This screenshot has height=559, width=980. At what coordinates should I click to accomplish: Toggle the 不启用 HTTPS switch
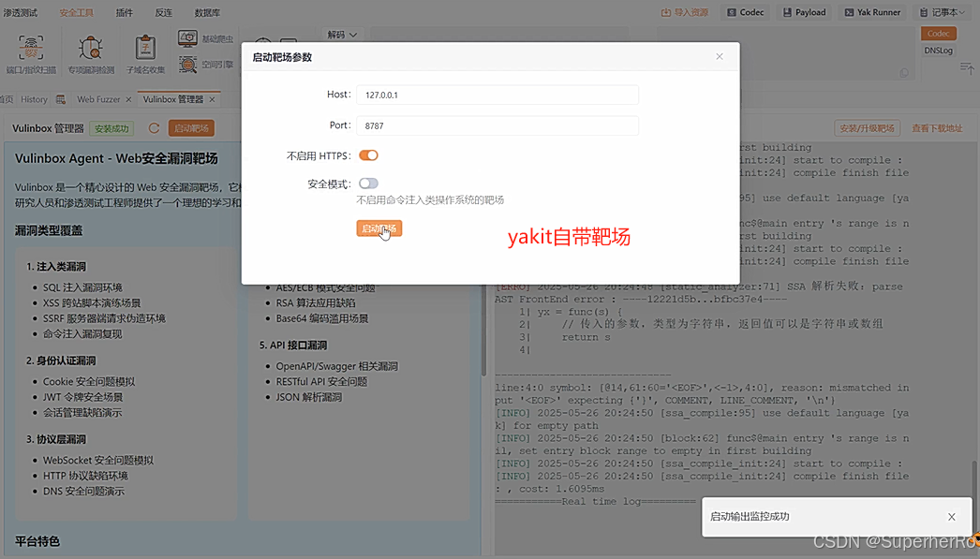[369, 155]
